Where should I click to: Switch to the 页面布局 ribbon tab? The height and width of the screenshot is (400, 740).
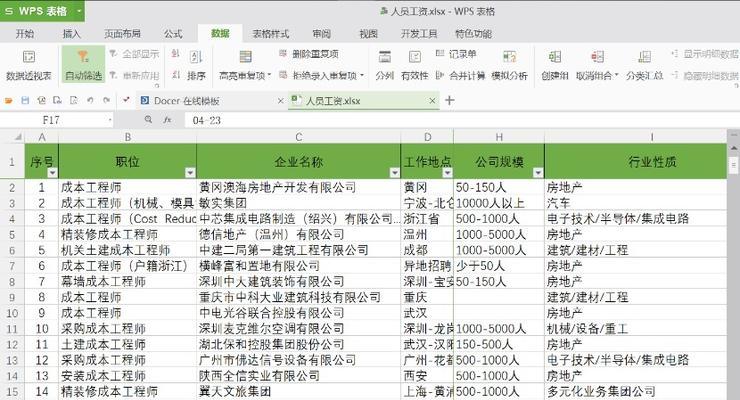[123, 33]
